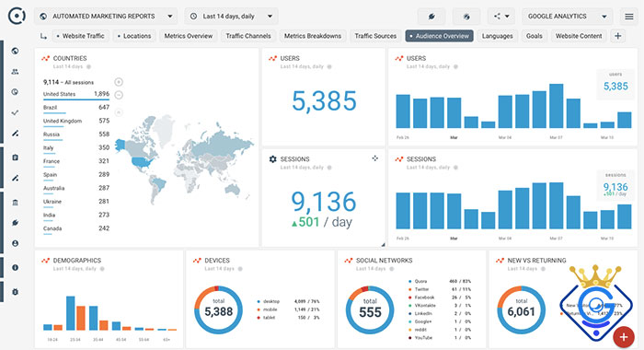Click the icon button left of share
Viewport: 644px width, 350px height.
(466, 17)
